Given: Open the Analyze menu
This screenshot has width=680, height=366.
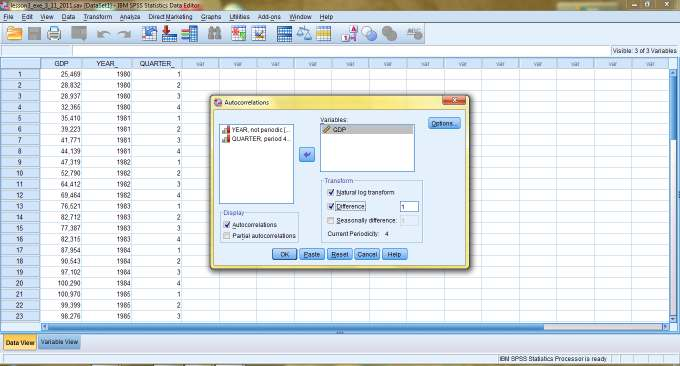Looking at the screenshot, I should point(130,16).
